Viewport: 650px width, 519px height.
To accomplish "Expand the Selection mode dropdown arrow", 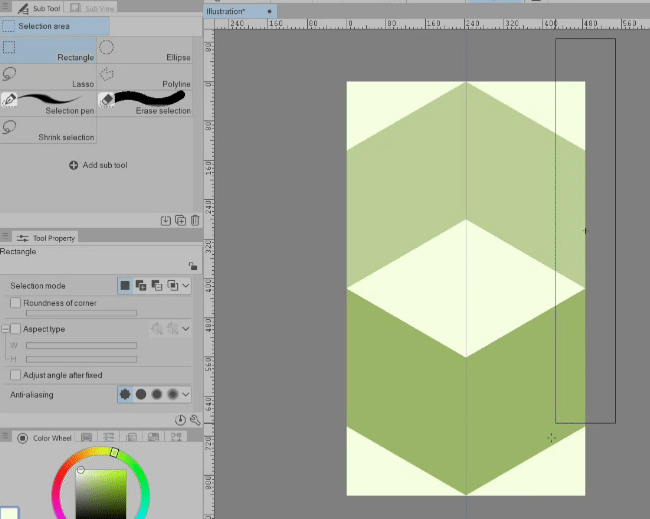I will [186, 286].
